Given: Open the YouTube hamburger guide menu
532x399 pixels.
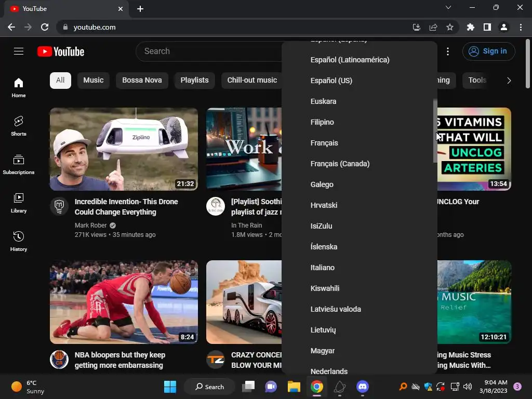Looking at the screenshot, I should click(x=19, y=51).
